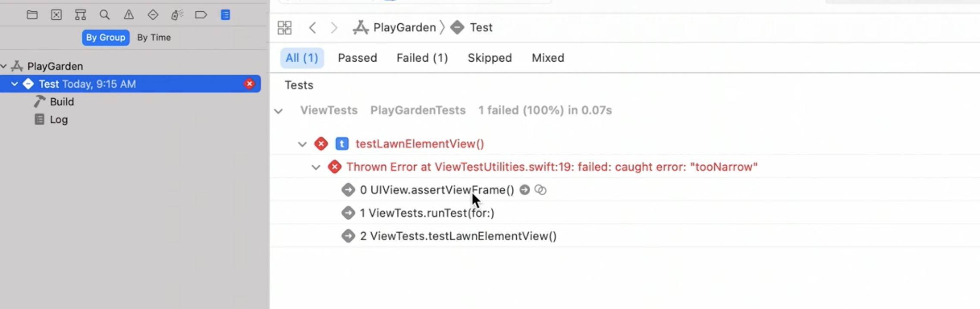Collapse the PlayGarden tree node
980x309 pixels.
[4, 66]
